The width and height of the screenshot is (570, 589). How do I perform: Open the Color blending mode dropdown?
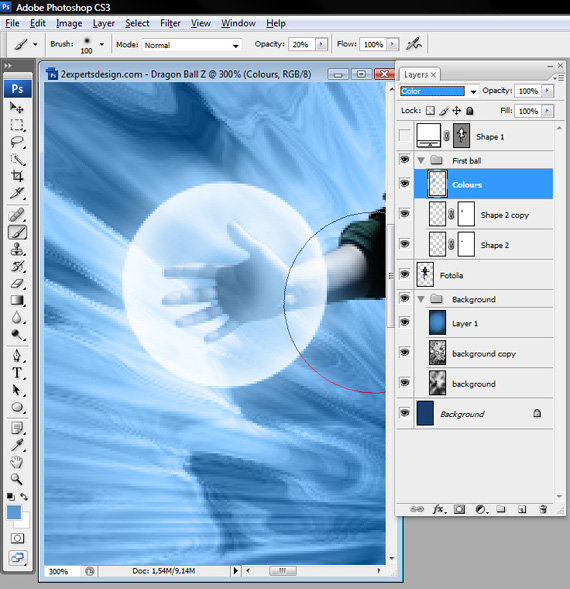coord(439,91)
